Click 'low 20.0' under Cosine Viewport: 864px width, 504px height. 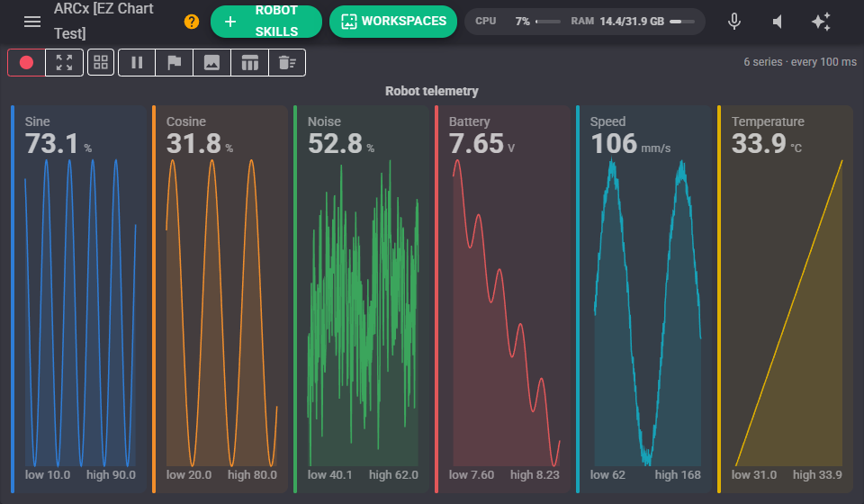click(189, 475)
